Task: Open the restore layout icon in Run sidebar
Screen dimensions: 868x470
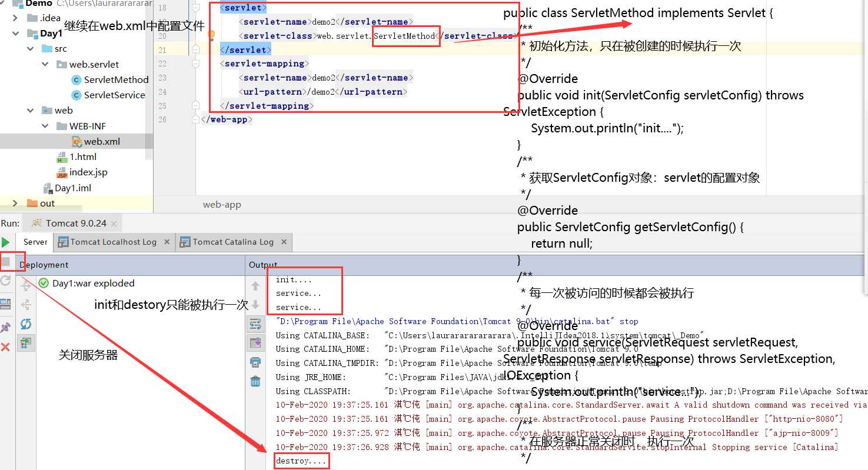Action: tap(5, 304)
